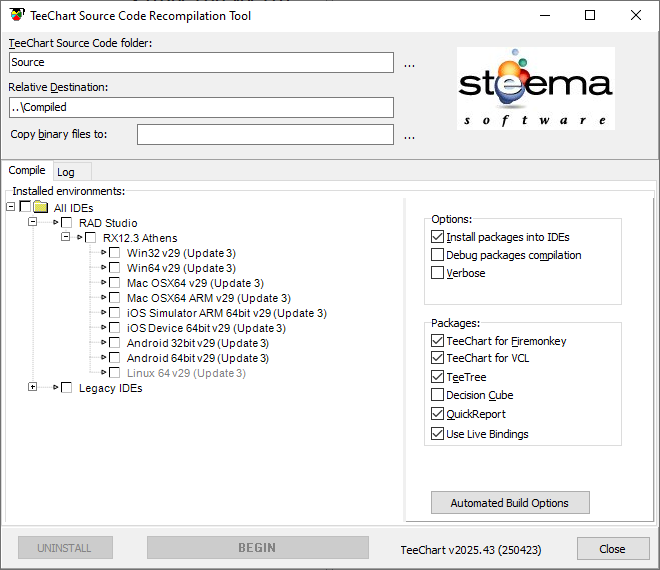Turn on the Verbose option

coord(437,272)
